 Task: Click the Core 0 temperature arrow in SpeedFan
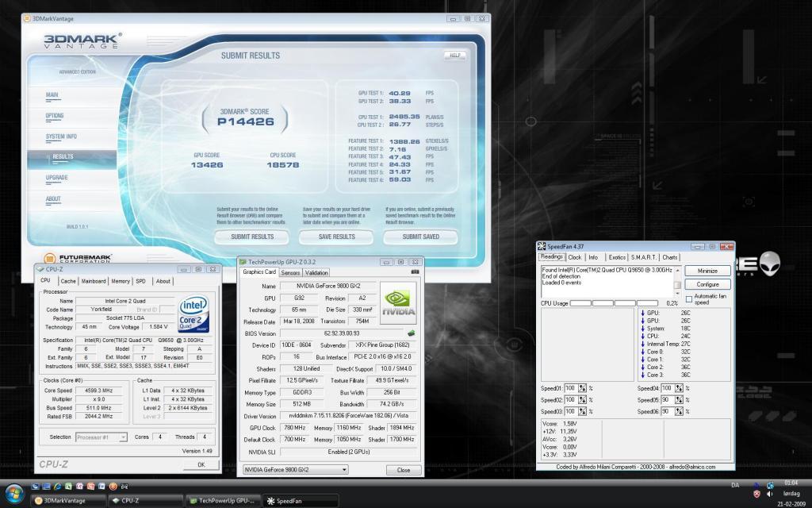click(x=642, y=352)
